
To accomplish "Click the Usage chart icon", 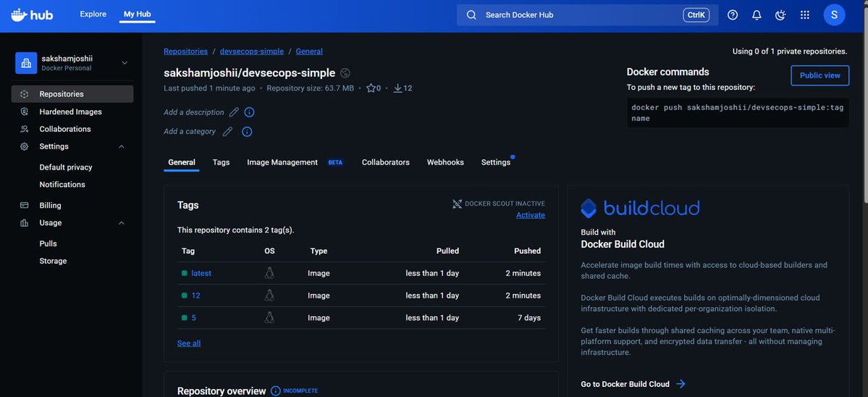I will coord(25,223).
